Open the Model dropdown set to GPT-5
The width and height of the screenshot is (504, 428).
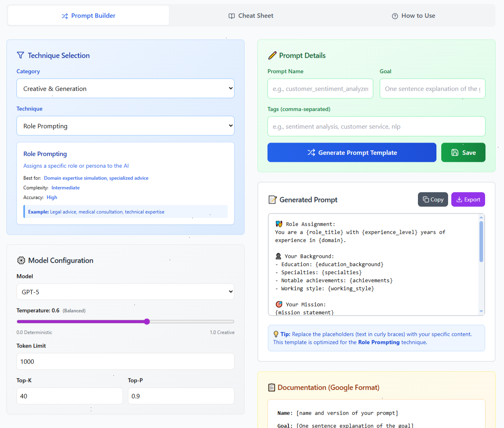point(125,292)
